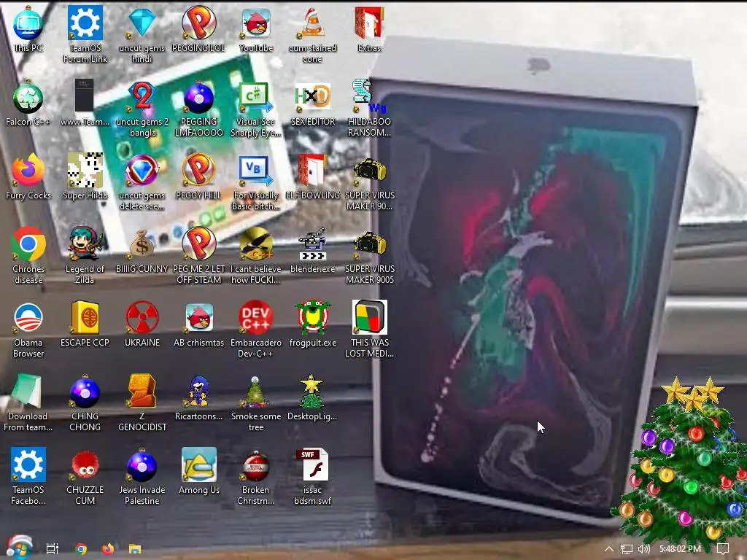Open File Explorer from the taskbar

tap(135, 548)
